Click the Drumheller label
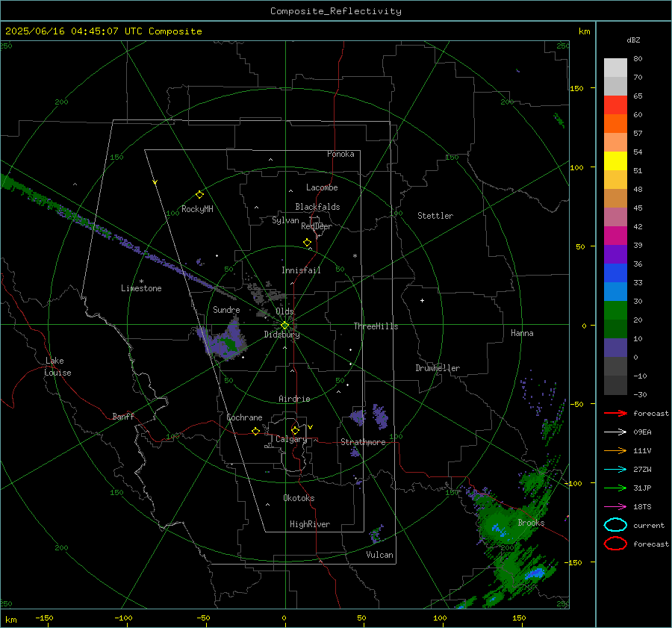Screen dimensions: 672x628 [x=438, y=368]
